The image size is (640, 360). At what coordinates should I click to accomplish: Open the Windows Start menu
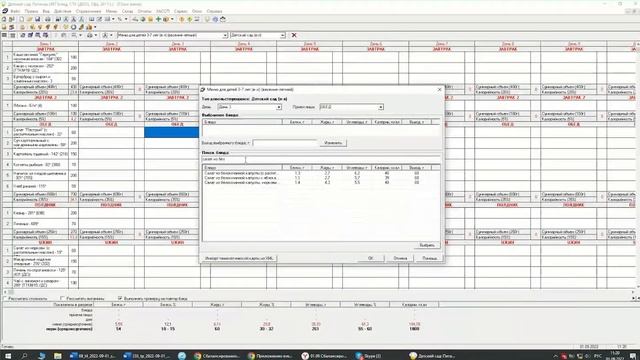pos(8,356)
